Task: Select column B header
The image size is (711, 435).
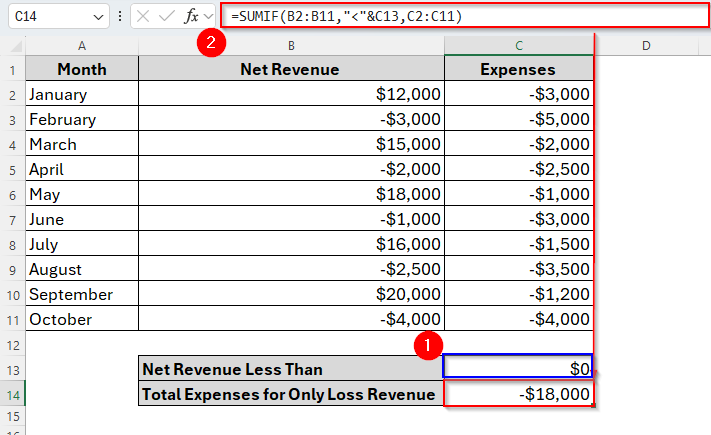Action: [290, 45]
